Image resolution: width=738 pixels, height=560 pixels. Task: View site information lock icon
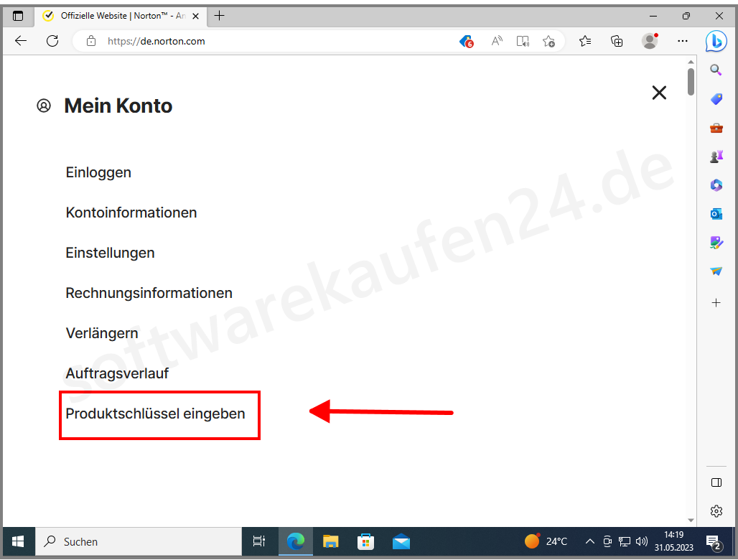tap(91, 41)
